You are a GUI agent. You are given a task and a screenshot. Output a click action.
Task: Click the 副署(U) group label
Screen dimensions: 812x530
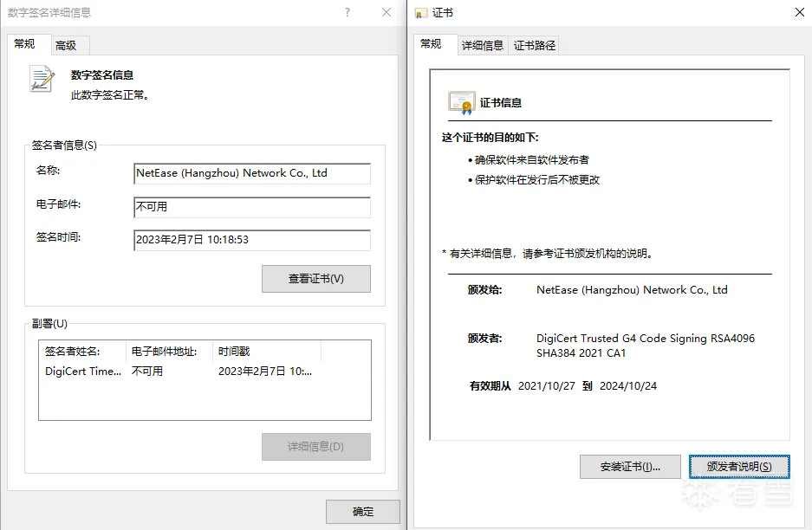coord(49,324)
